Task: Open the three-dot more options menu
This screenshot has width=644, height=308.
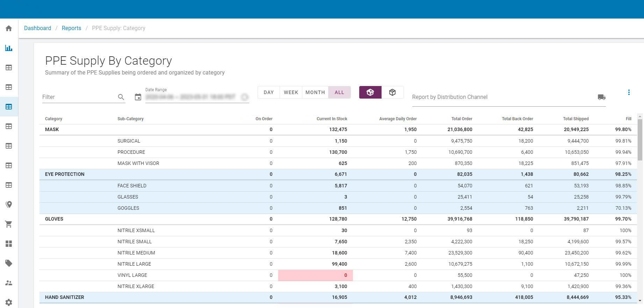Action: pos(629,92)
